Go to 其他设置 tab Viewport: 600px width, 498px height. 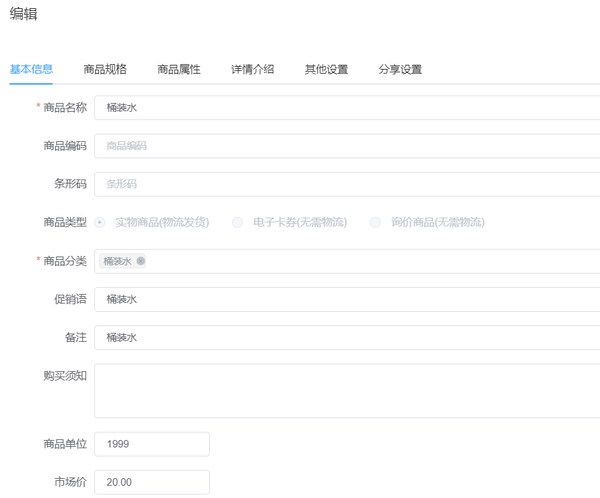point(326,69)
